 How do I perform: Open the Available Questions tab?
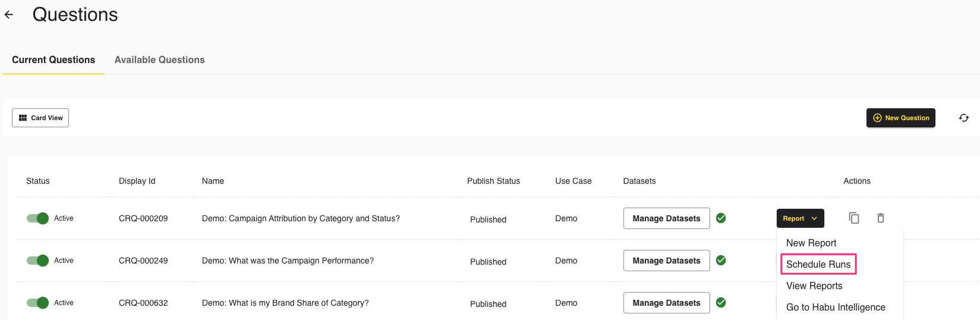point(159,60)
